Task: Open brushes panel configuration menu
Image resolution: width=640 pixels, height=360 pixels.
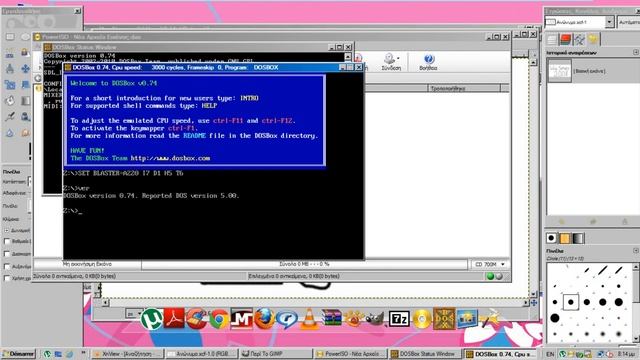Action: (x=636, y=250)
